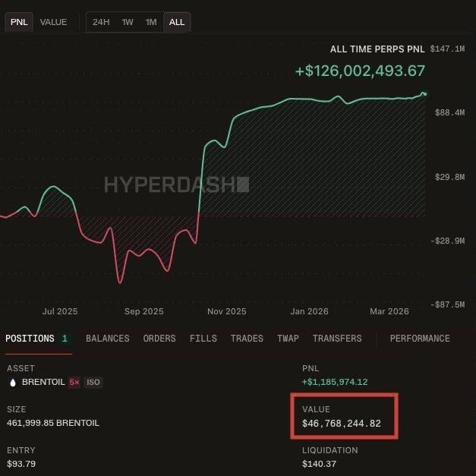Click the ISO margin badge
This screenshot has height=476, width=476.
(93, 382)
